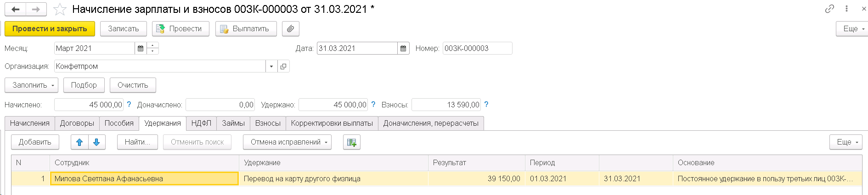Copy the document link via the chain icon
The image size is (868, 195).
click(829, 9)
